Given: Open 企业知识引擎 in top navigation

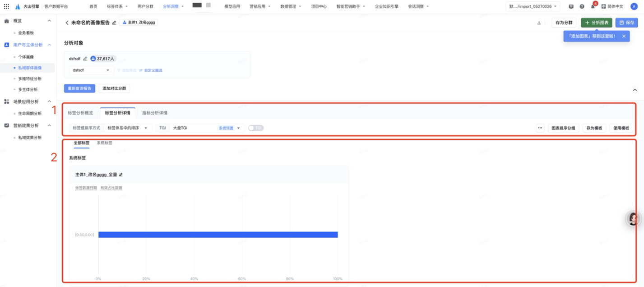Looking at the screenshot, I should tap(387, 6).
